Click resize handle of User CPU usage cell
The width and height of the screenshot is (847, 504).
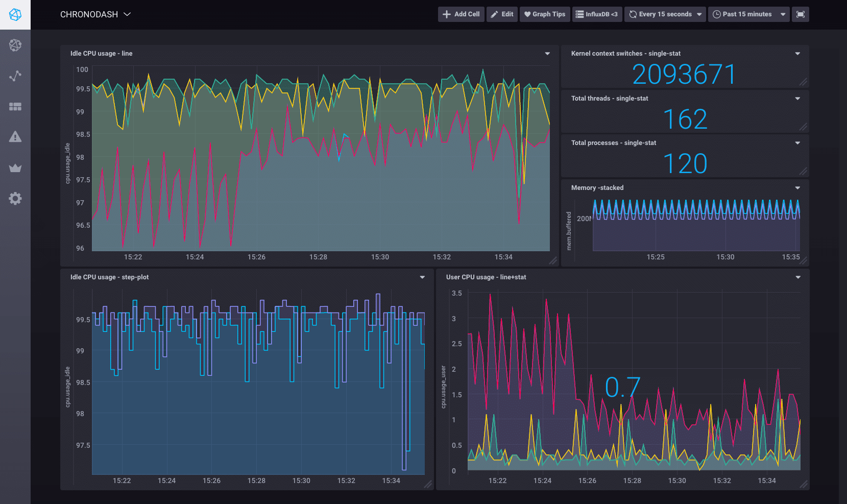click(x=804, y=484)
